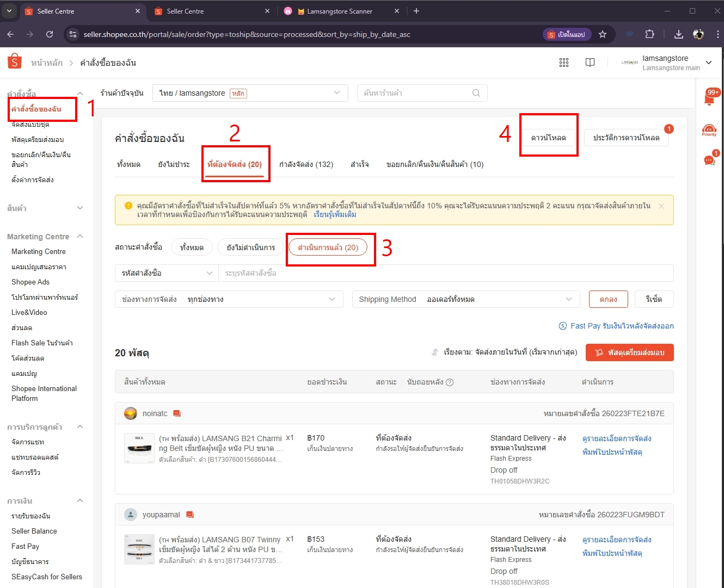Click the ค้นหาร้านค้า shop search field
Viewport: 724px width, 588px height.
click(422, 93)
